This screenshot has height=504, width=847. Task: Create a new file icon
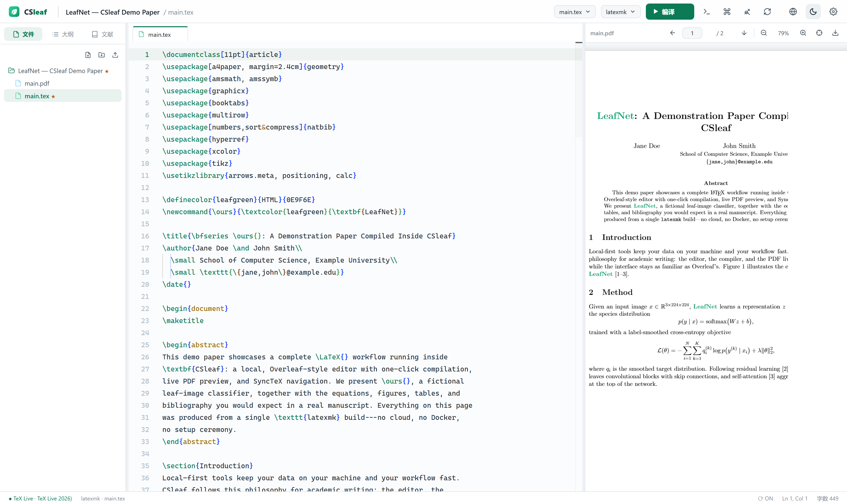[x=88, y=55]
